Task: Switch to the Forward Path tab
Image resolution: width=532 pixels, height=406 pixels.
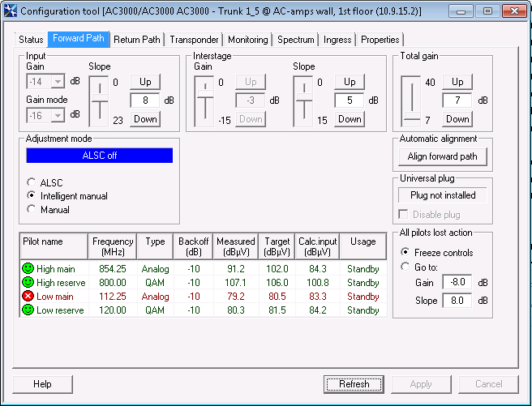Action: coord(79,38)
